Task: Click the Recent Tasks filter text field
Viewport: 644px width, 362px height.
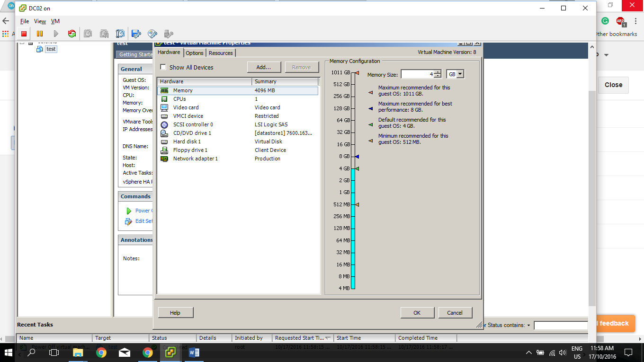Action: [x=561, y=326]
